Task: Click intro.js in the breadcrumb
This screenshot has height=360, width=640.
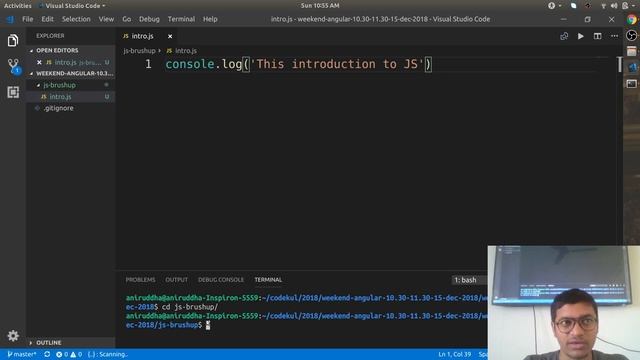Action: pyautogui.click(x=186, y=51)
